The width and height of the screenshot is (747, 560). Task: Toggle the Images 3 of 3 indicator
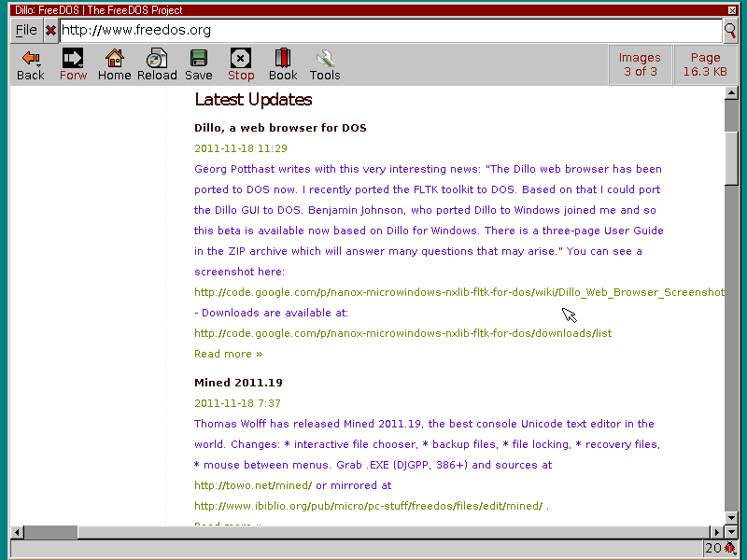click(641, 64)
